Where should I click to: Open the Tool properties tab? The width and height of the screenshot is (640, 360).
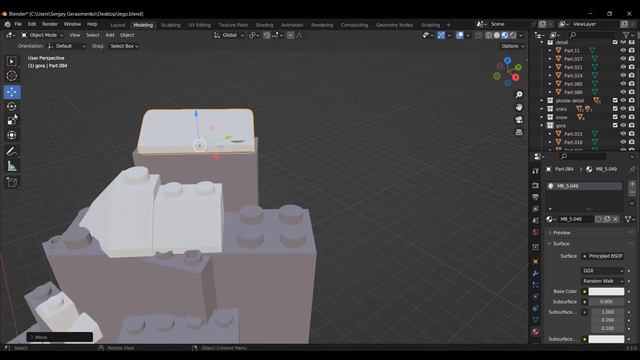coord(536,171)
